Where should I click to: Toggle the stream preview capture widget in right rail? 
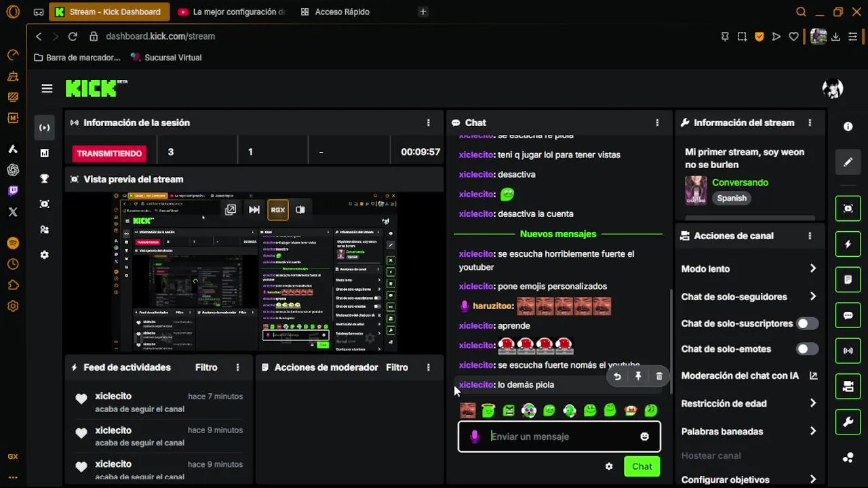[848, 208]
